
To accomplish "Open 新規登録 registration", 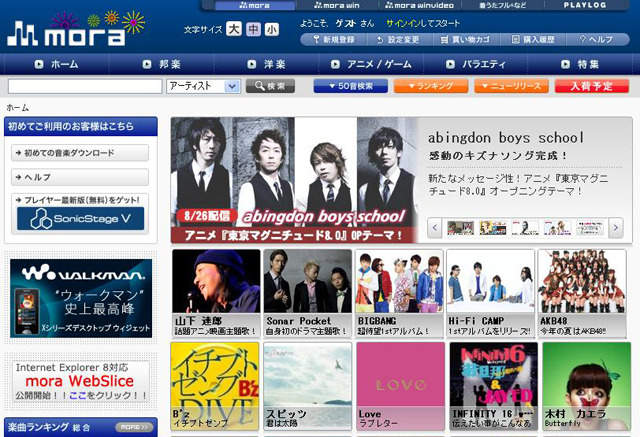I will click(333, 40).
